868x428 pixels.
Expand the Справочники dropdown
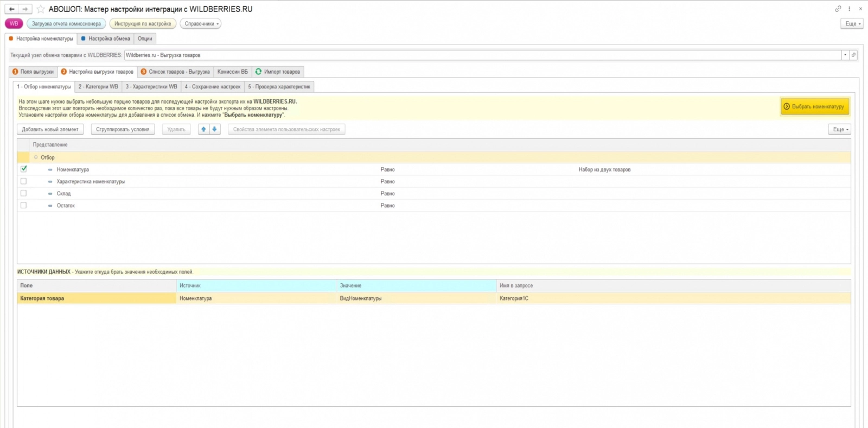click(x=201, y=23)
